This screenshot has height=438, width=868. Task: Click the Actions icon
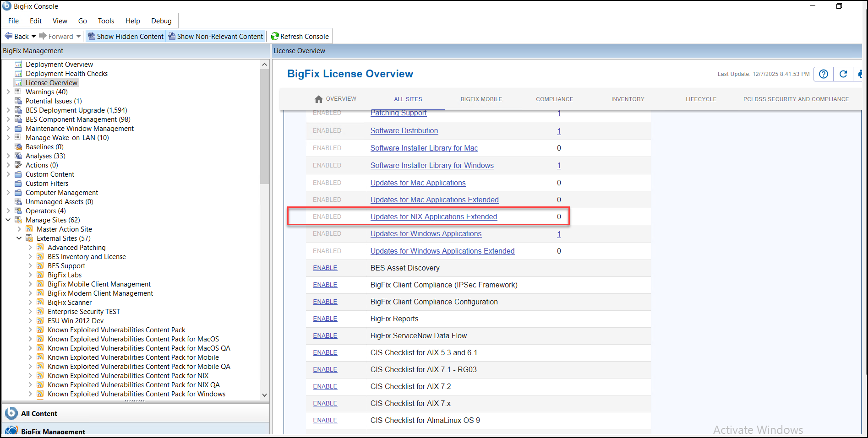click(x=18, y=165)
